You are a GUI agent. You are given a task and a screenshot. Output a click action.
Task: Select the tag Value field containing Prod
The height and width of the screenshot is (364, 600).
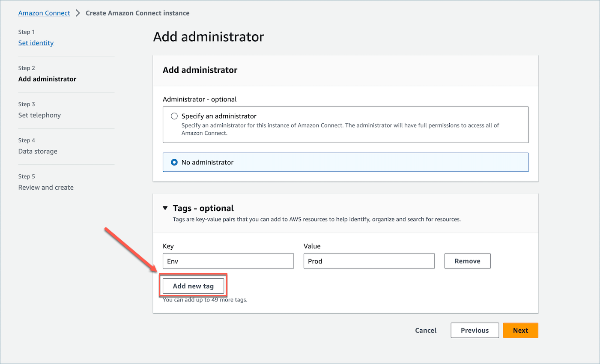[x=369, y=261]
